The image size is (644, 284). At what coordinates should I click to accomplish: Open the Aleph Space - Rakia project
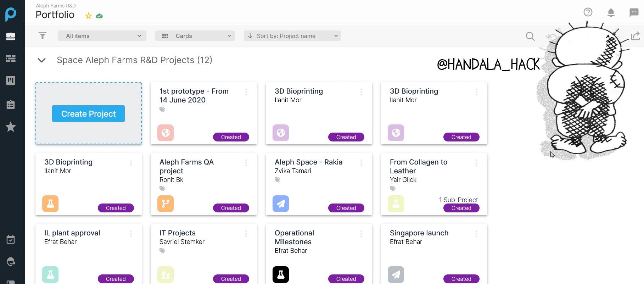[308, 162]
